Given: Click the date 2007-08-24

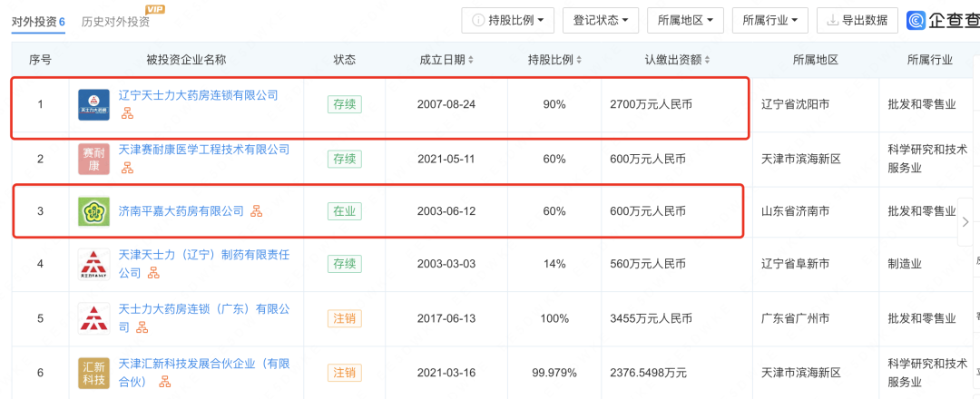Looking at the screenshot, I should click(446, 104).
